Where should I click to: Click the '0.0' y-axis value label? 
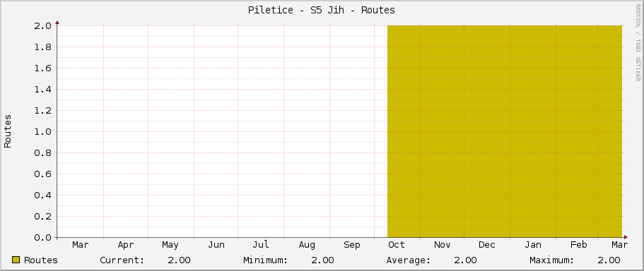42,238
